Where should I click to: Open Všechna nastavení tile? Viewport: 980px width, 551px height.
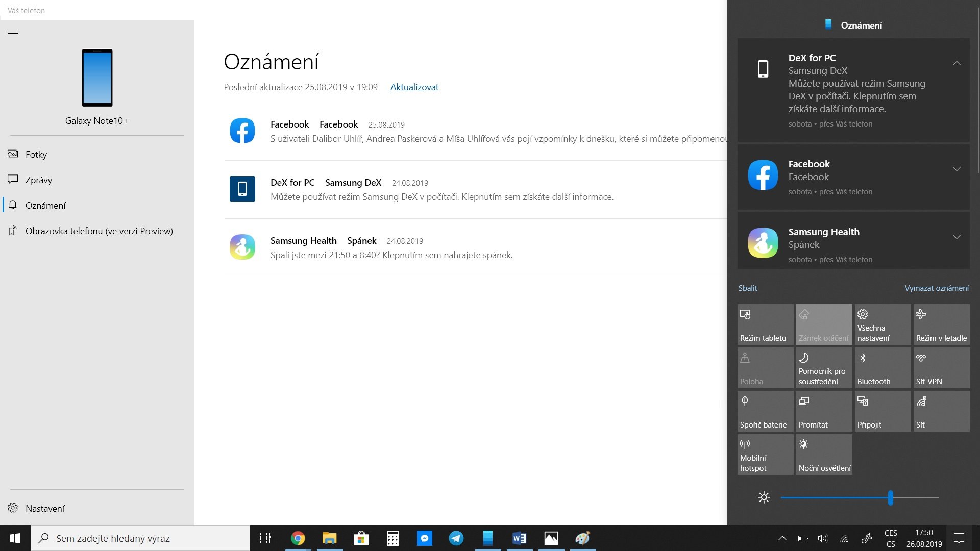pos(883,324)
